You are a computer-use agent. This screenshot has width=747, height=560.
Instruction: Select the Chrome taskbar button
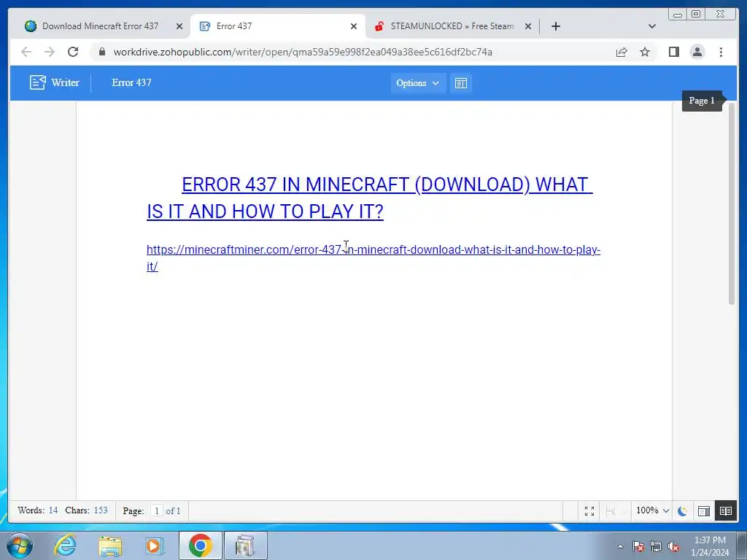click(200, 545)
